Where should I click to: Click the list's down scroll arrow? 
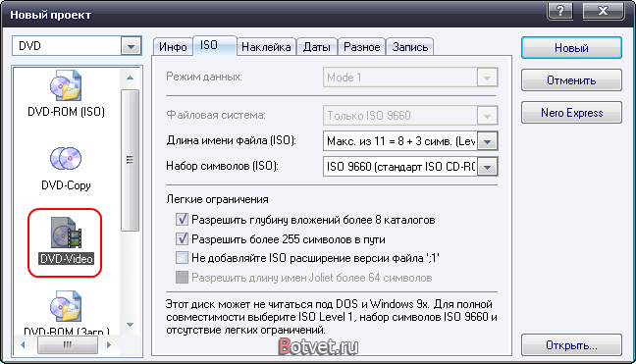point(130,325)
